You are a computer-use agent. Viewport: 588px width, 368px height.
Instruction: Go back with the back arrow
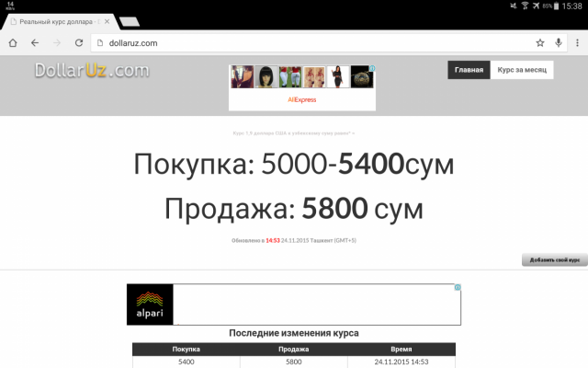35,43
